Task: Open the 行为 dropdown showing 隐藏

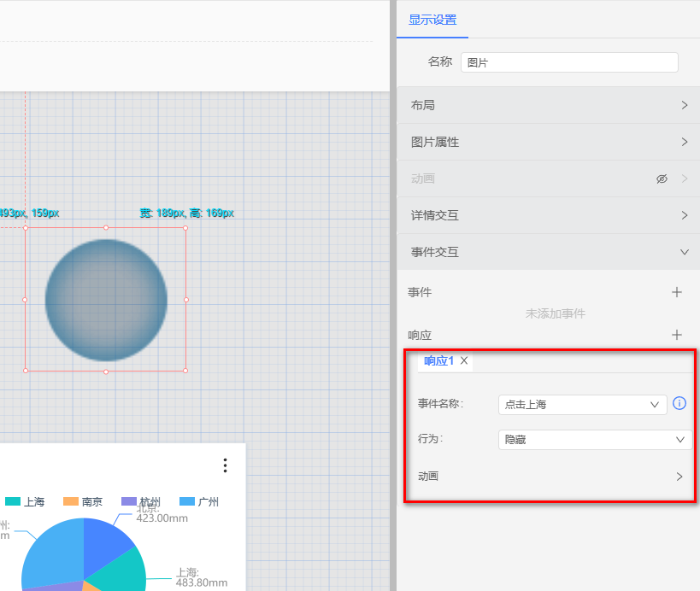Action: (x=595, y=439)
